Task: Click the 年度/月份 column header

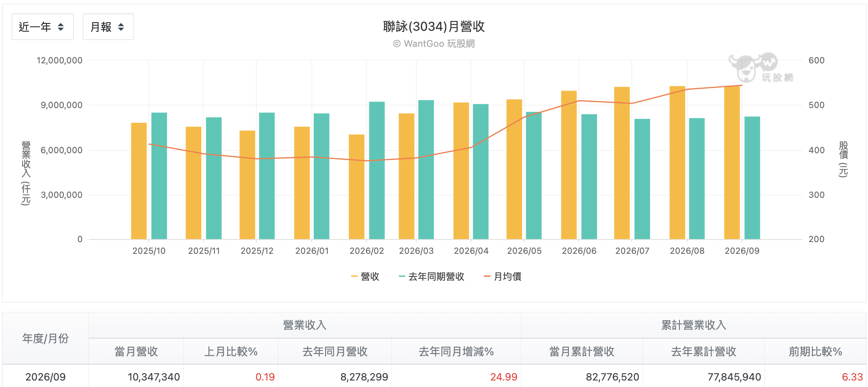Action: (46, 338)
